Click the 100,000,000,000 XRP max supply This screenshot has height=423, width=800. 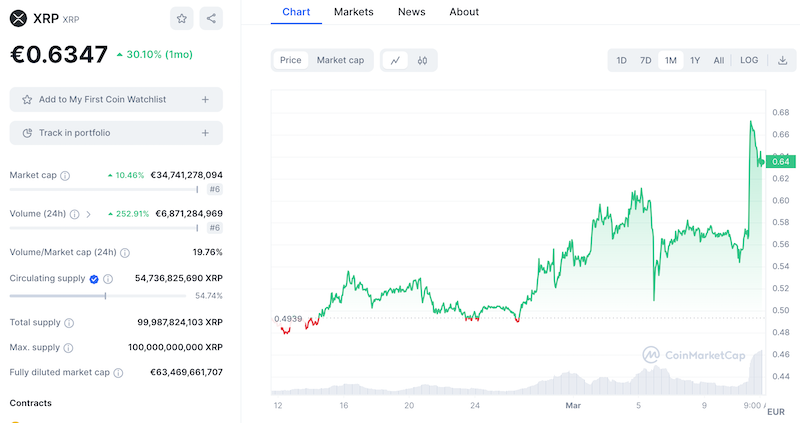175,347
